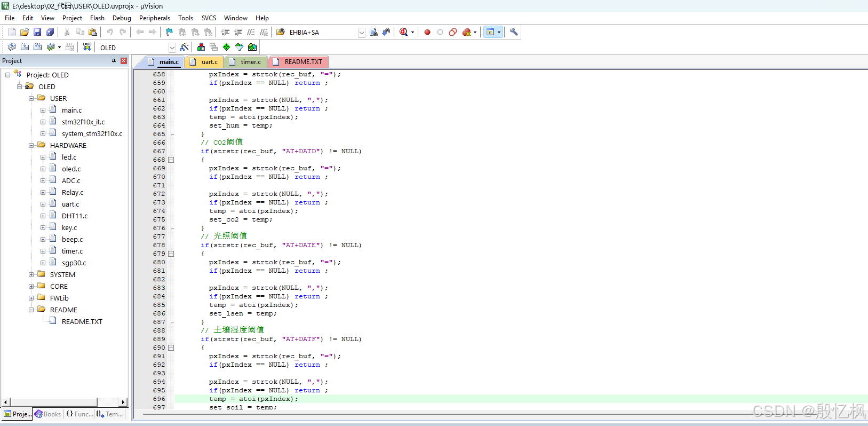Save the current file with the disk icon
Screen dimensions: 868x426
click(37, 32)
